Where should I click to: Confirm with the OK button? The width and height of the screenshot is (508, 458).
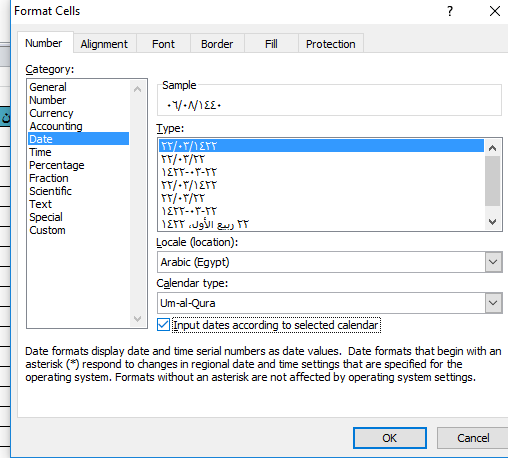tap(390, 438)
